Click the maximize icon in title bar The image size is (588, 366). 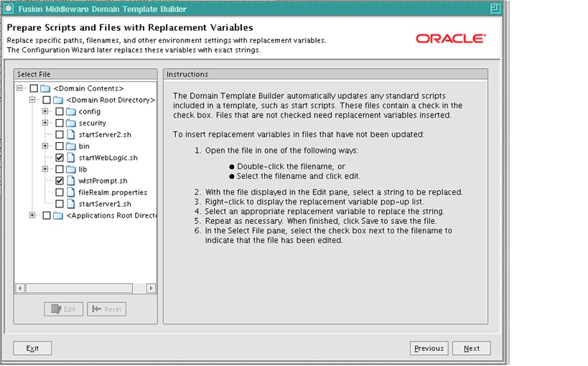(x=495, y=9)
